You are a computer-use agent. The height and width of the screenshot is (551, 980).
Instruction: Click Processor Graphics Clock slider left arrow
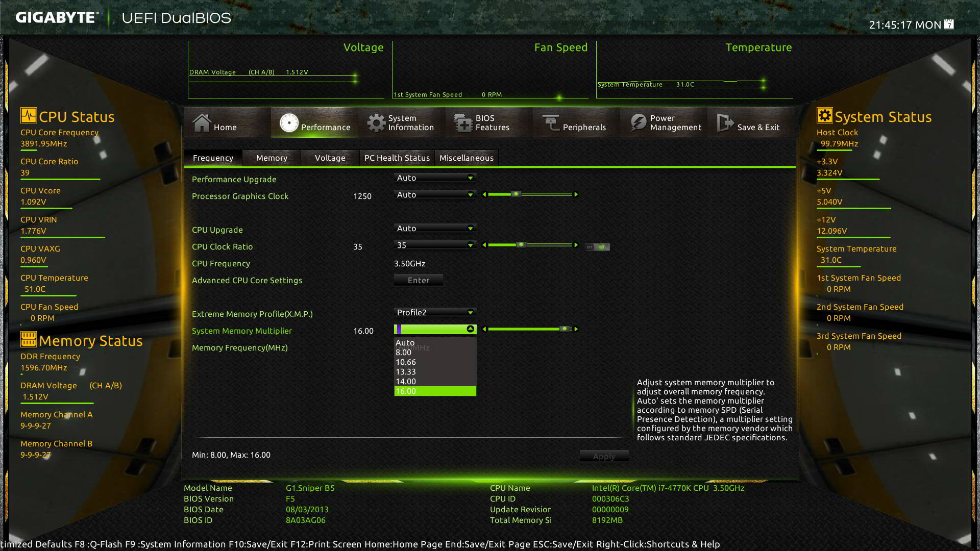484,194
